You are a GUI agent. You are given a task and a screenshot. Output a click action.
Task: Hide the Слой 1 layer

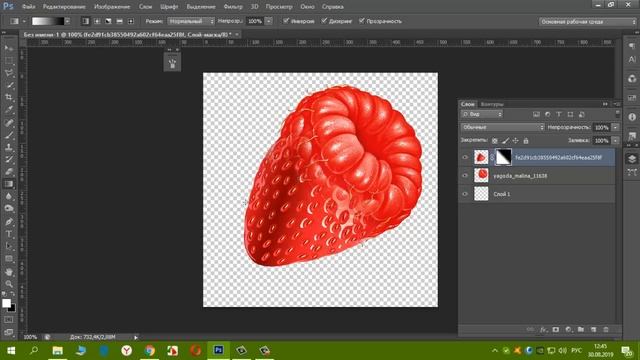pos(465,194)
